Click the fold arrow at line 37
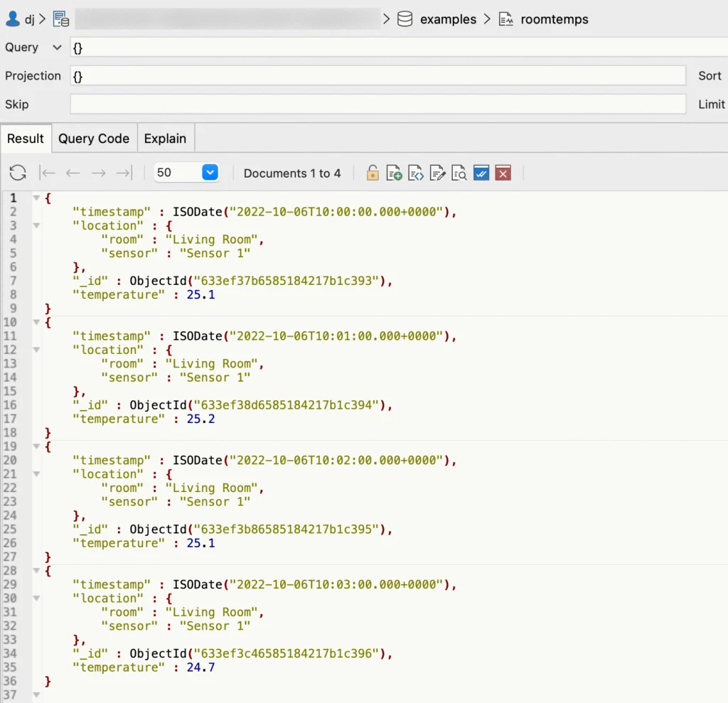The height and width of the screenshot is (703, 728). (x=36, y=695)
